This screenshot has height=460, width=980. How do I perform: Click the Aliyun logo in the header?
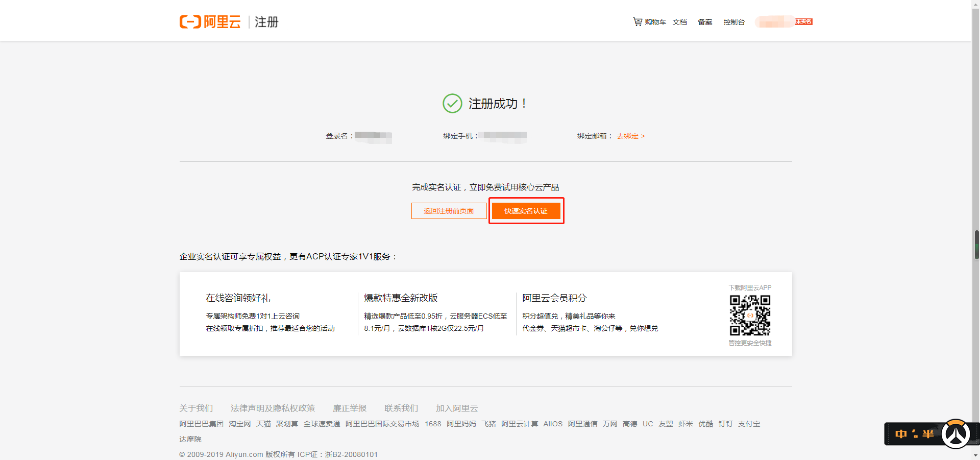coord(210,22)
